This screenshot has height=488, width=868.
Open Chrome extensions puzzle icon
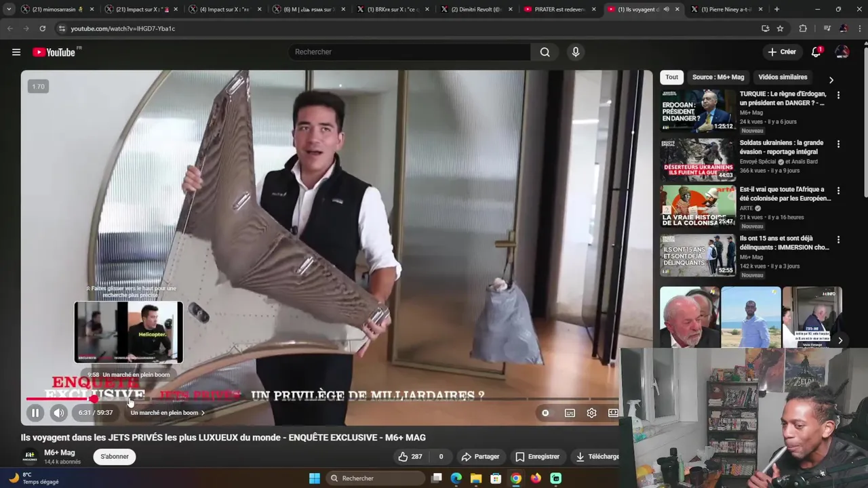point(803,28)
